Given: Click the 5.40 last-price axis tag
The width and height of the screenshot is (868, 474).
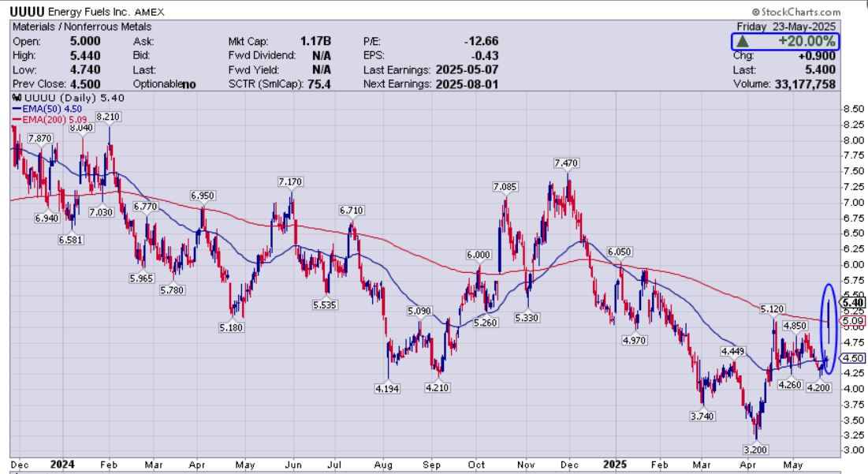Looking at the screenshot, I should pyautogui.click(x=853, y=302).
